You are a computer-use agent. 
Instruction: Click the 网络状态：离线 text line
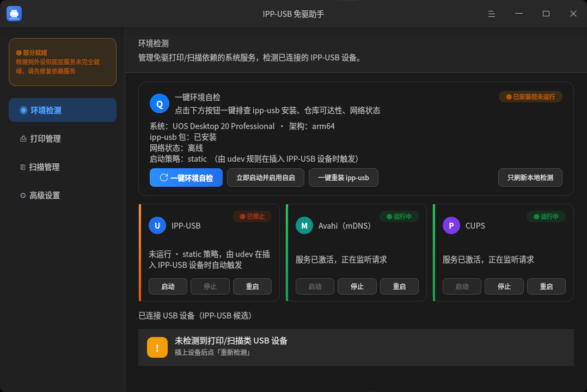tap(176, 148)
